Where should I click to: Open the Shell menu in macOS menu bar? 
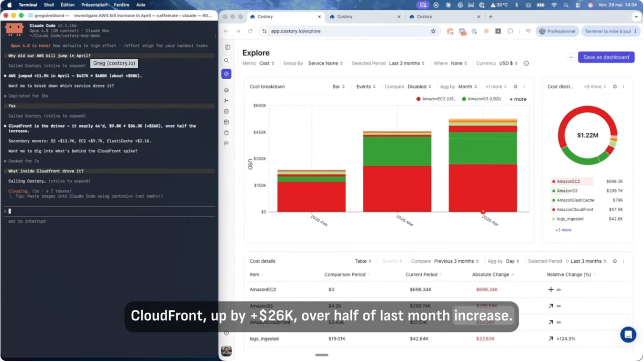pyautogui.click(x=49, y=5)
